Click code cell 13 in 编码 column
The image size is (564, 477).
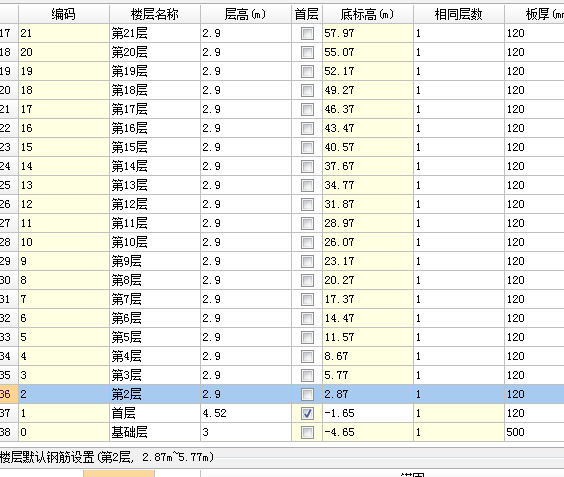pyautogui.click(x=64, y=185)
